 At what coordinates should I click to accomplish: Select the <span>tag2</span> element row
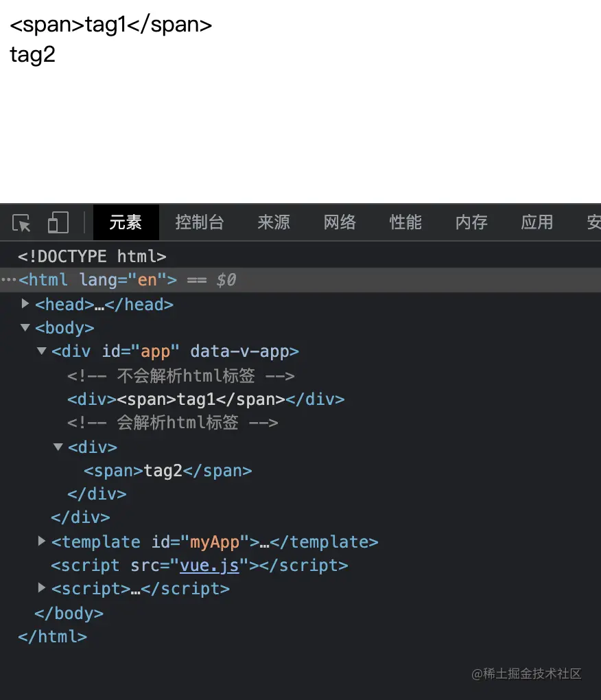[x=168, y=471]
